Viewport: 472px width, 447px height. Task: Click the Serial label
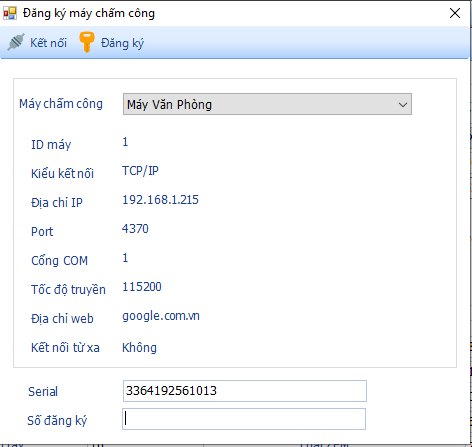pos(43,391)
